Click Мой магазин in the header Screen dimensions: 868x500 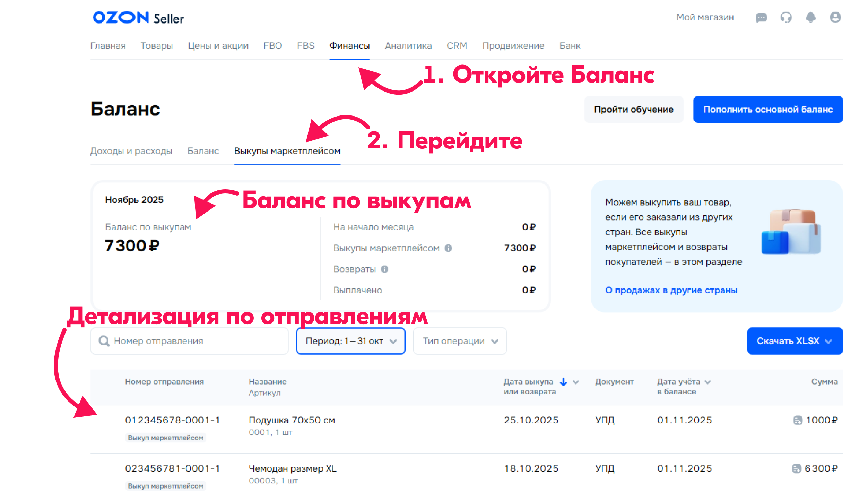(x=705, y=17)
